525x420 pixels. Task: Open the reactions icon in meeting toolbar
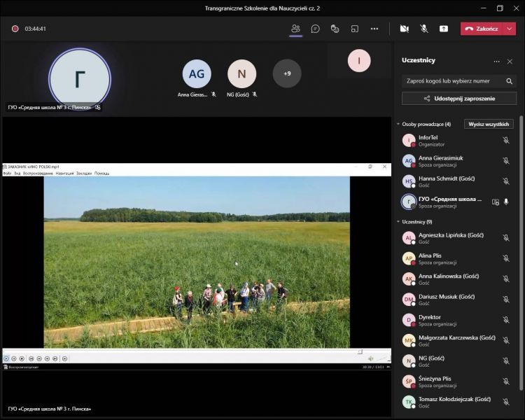pyautogui.click(x=335, y=29)
